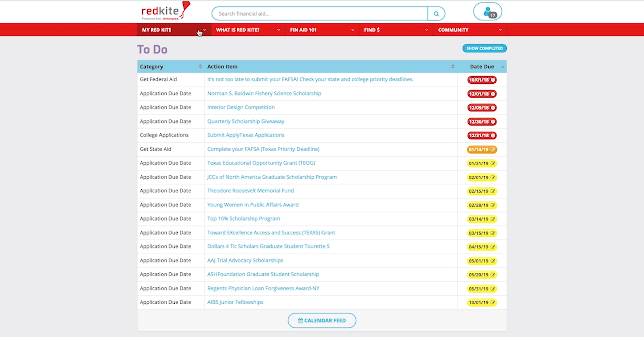
Task: Open JCCs of North America Graduate Scholarship
Action: pos(272,177)
